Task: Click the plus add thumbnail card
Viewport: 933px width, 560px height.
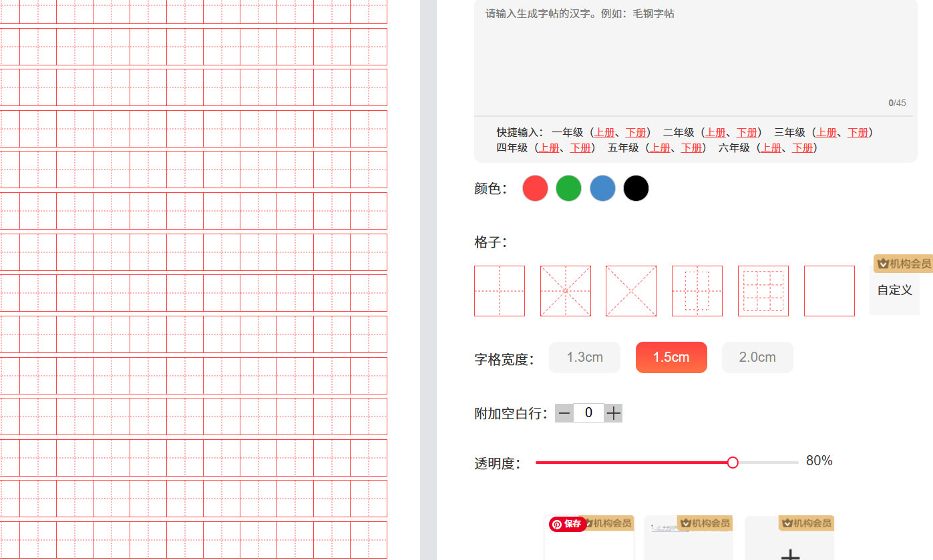Action: tap(789, 538)
